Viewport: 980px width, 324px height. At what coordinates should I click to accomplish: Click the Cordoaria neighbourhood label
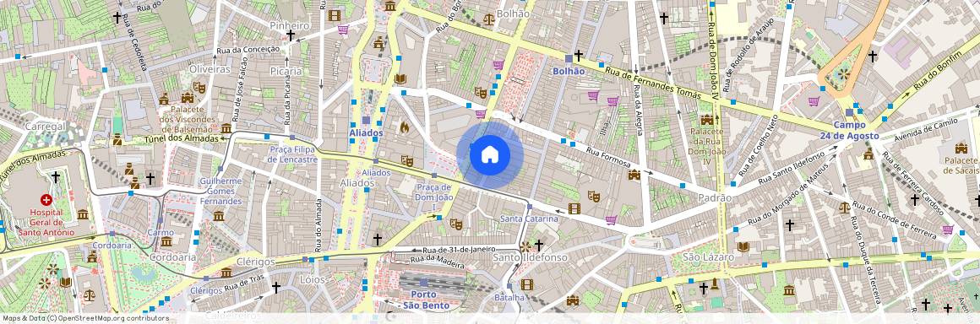tap(172, 256)
